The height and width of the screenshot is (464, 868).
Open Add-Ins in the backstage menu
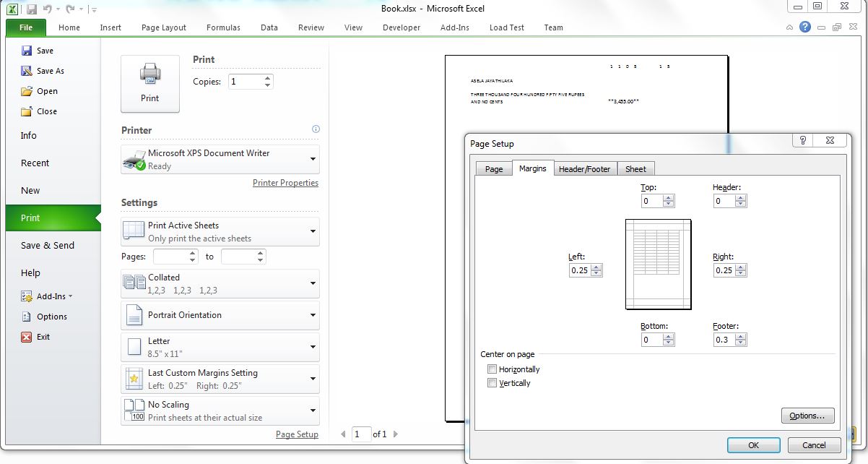click(47, 296)
